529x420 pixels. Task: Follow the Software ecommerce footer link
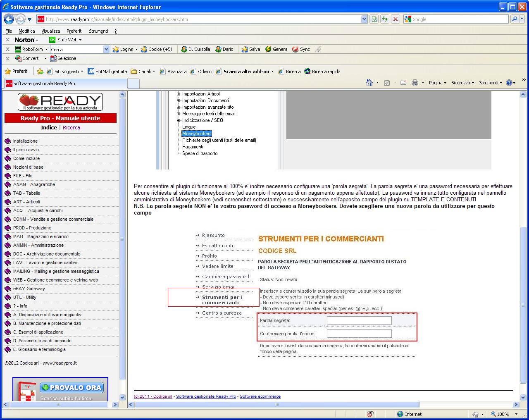(260, 396)
